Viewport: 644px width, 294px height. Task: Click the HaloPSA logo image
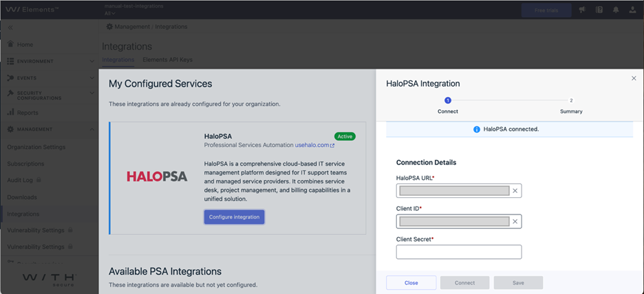click(x=157, y=177)
